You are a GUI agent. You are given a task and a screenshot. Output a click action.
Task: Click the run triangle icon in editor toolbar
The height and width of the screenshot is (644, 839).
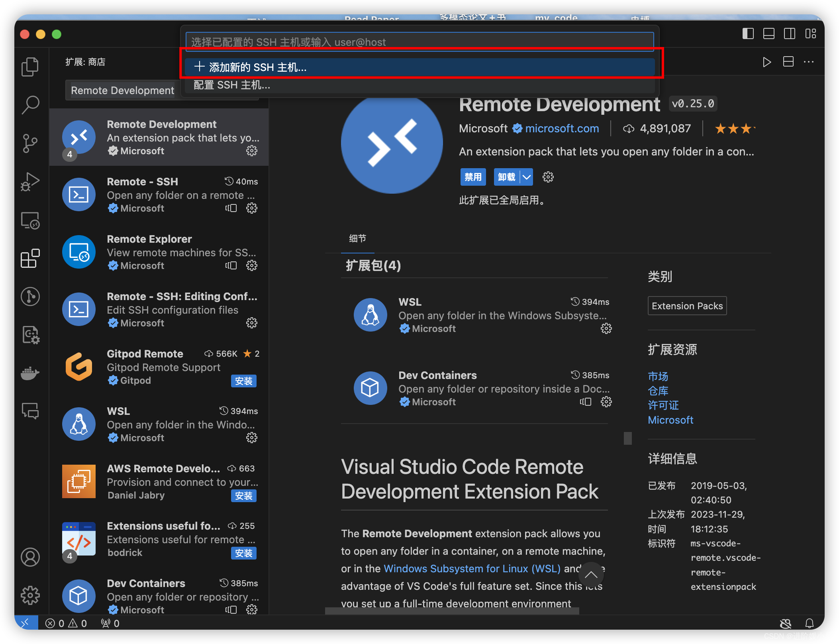coord(766,62)
